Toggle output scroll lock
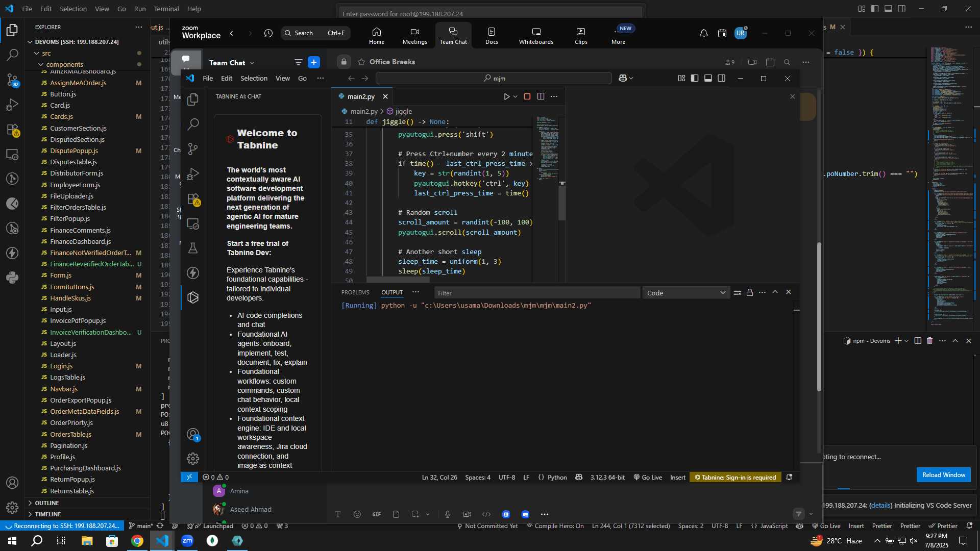This screenshot has height=551, width=980. coord(750,292)
